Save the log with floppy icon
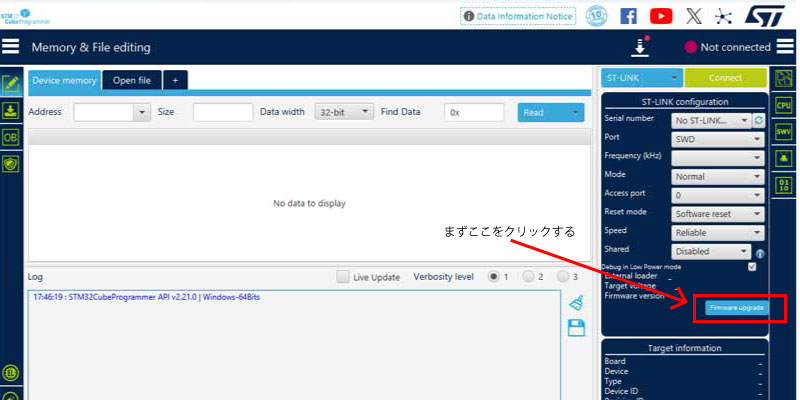 576,328
